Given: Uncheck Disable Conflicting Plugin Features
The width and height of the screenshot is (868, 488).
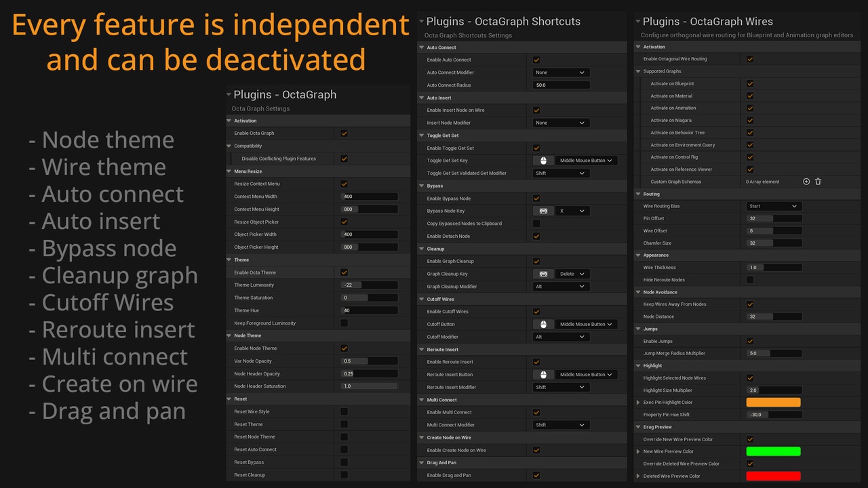Looking at the screenshot, I should 344,159.
